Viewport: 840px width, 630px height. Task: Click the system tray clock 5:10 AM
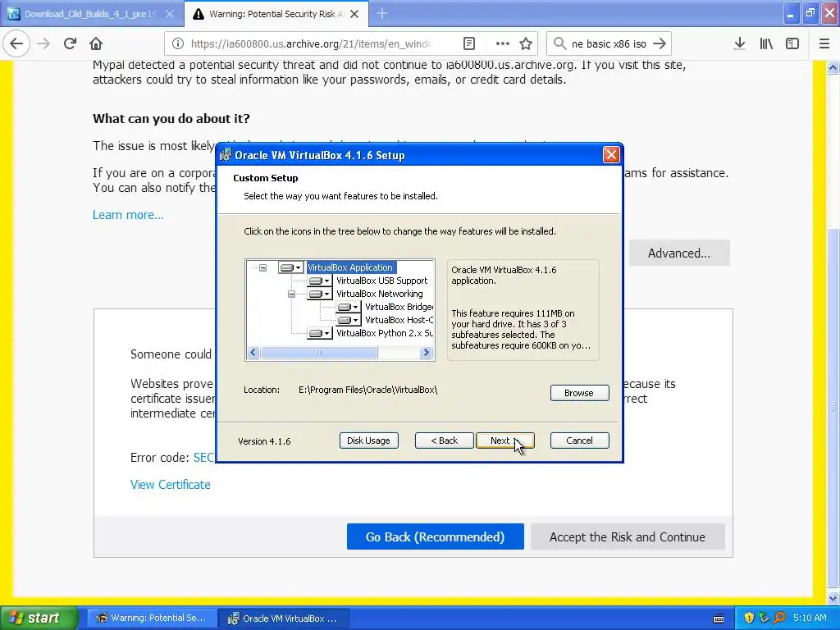click(810, 618)
